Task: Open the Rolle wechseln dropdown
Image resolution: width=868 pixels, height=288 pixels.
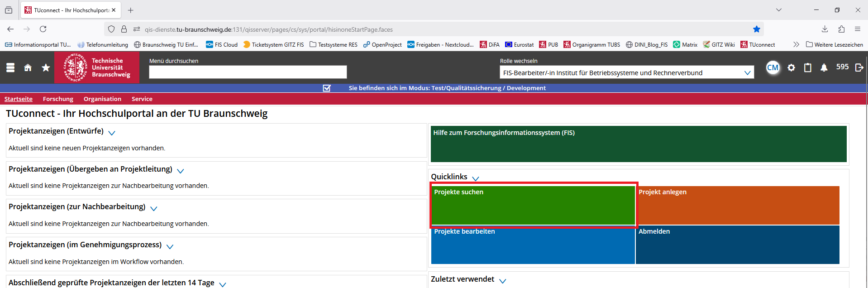Action: coord(627,72)
